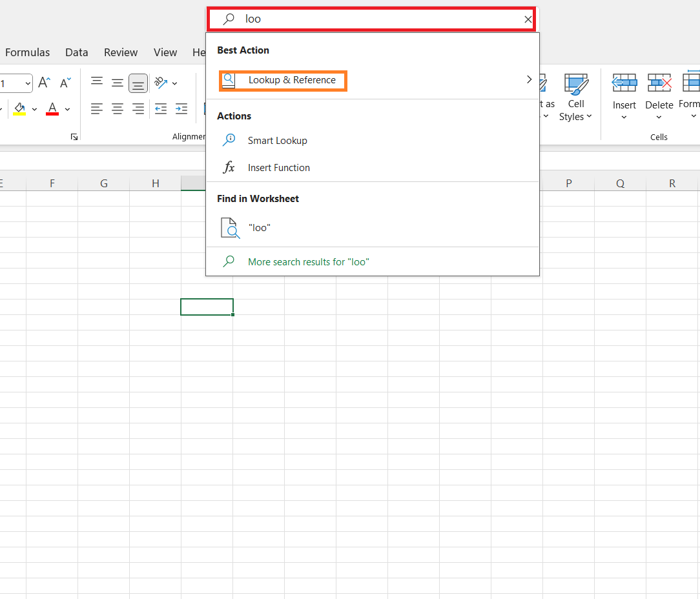700x599 pixels.
Task: Open Orientation dropdown arrow
Action: point(174,83)
